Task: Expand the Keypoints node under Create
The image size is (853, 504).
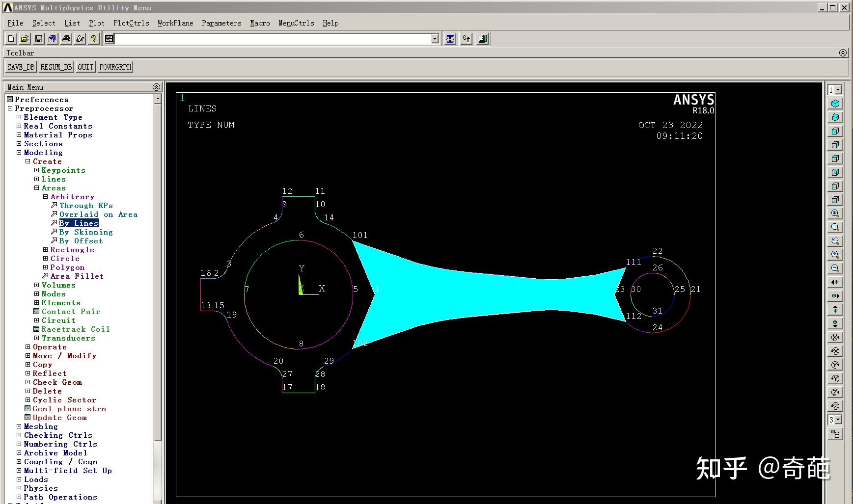Action: tap(36, 170)
